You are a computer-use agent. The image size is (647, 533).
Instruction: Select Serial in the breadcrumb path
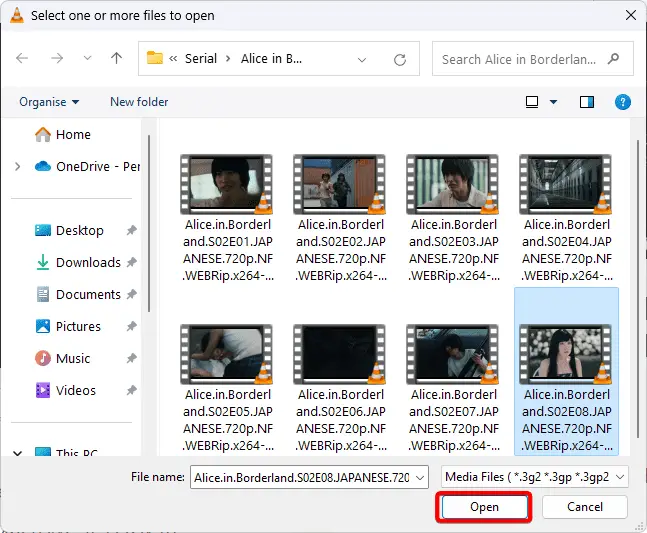pos(201,59)
